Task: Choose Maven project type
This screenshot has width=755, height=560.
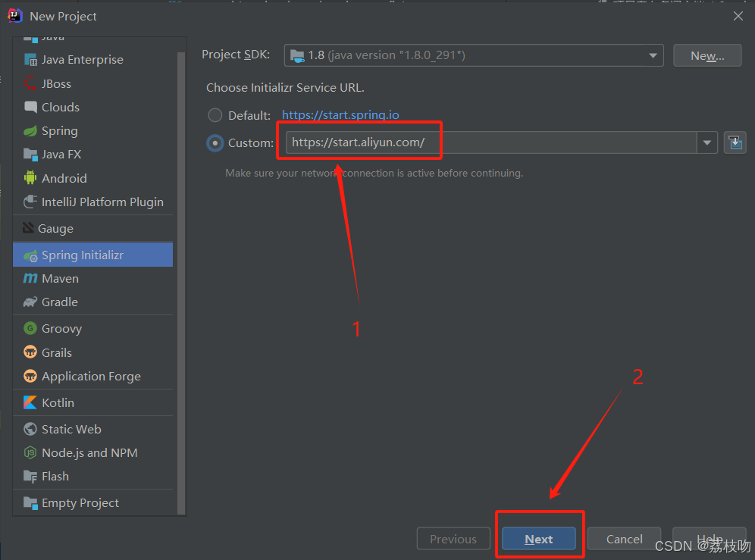Action: point(93,278)
